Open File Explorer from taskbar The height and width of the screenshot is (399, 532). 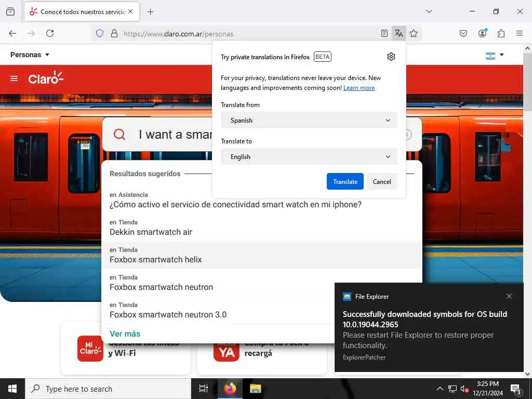coord(255,389)
